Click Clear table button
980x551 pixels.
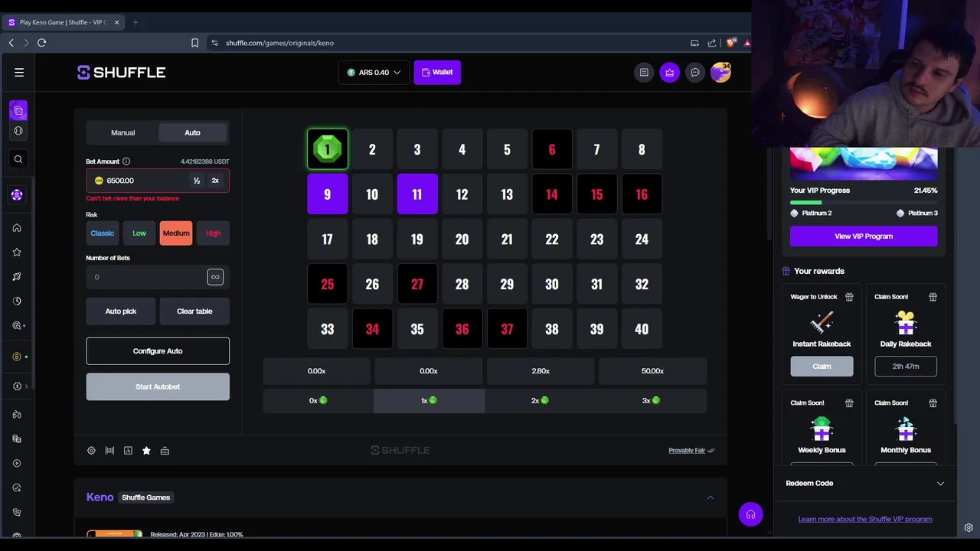click(x=194, y=311)
